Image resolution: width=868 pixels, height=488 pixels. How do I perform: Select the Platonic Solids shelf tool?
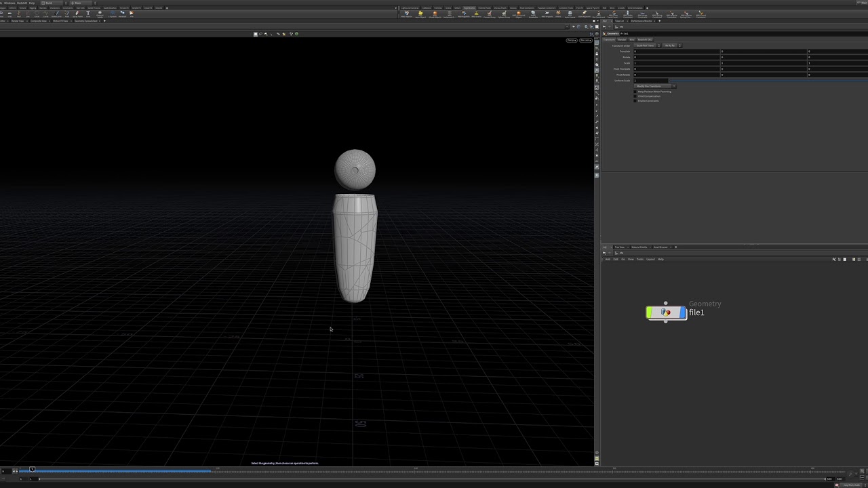[x=100, y=14]
